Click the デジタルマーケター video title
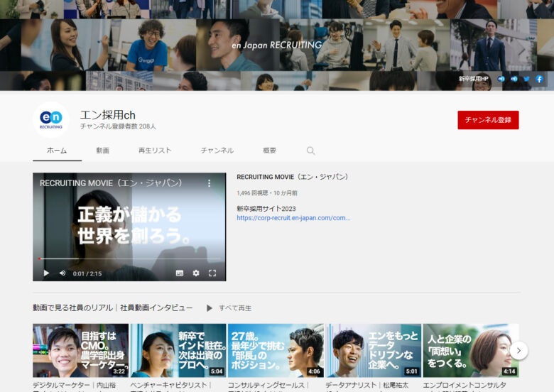 tap(74, 386)
